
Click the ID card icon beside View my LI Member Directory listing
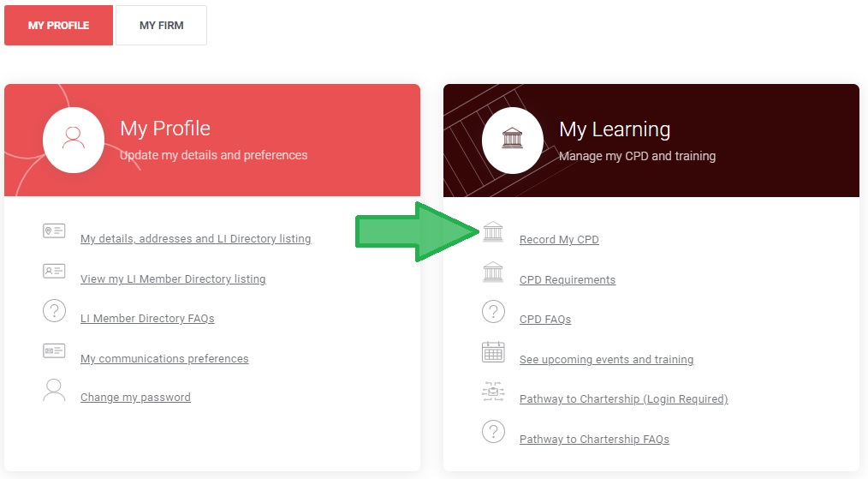point(54,271)
